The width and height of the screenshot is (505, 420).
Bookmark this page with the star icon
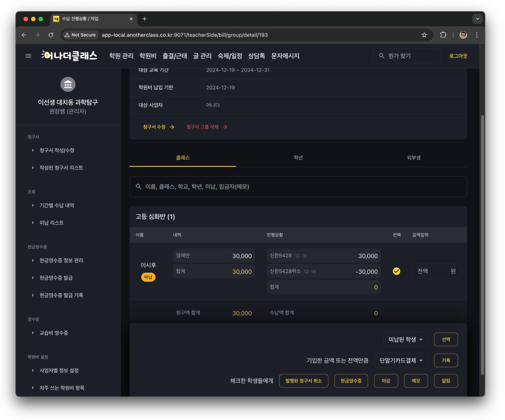(424, 35)
